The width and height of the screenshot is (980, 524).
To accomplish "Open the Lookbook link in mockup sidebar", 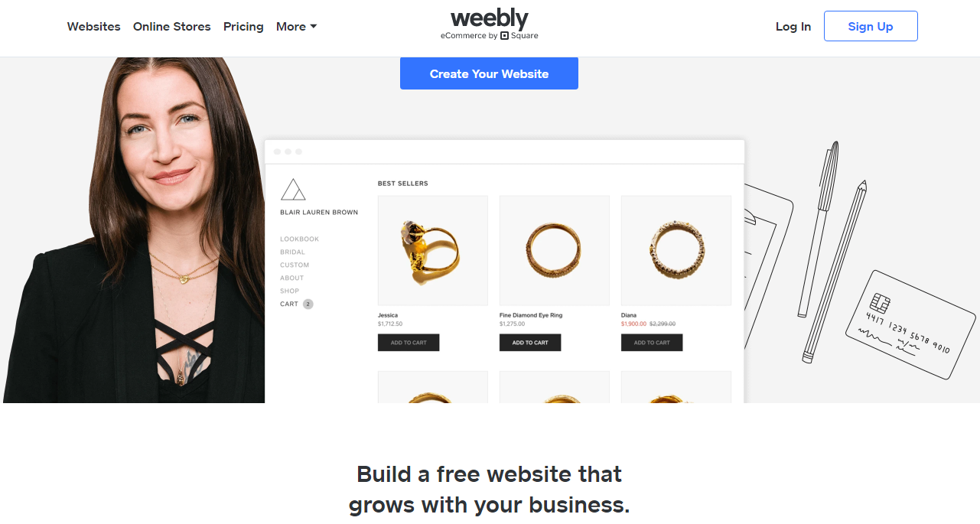I will (x=299, y=239).
